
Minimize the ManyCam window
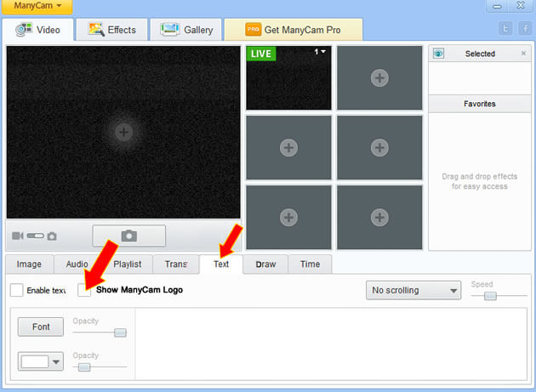(497, 6)
